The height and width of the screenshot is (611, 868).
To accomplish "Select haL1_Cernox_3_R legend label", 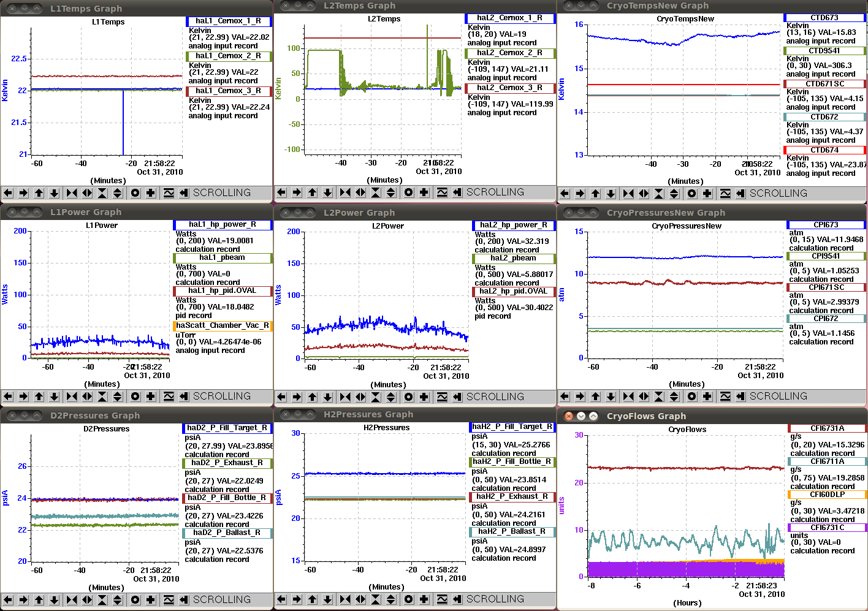I will pos(229,91).
